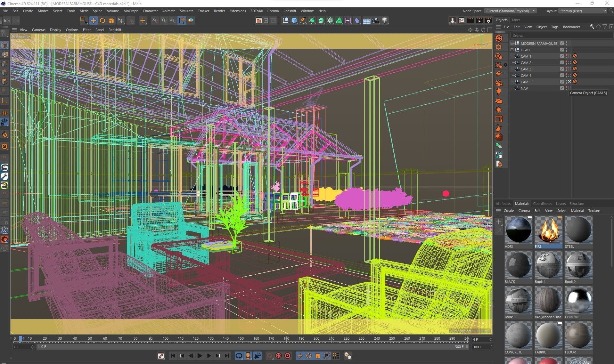Open Corona render settings gear icon

pos(499,47)
